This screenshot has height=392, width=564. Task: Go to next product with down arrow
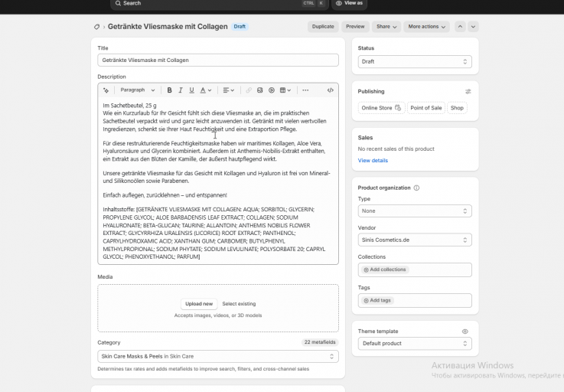click(473, 27)
